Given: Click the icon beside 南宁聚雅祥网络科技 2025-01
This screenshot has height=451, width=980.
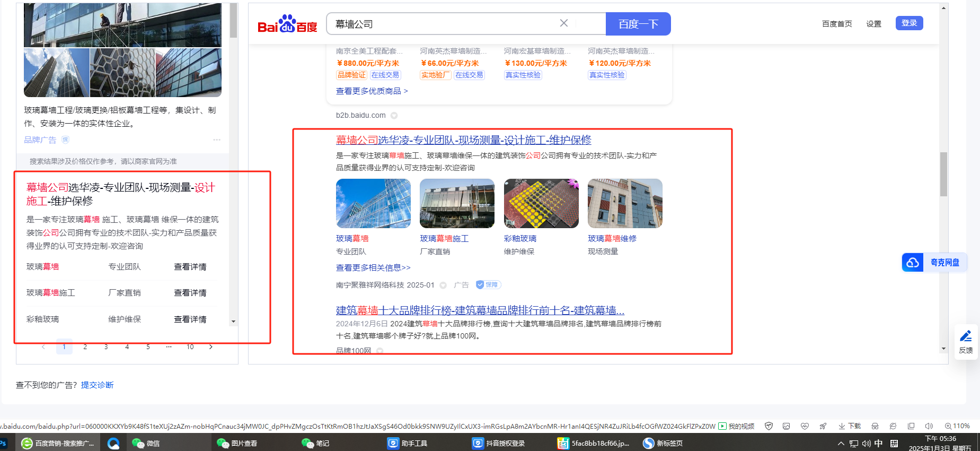Looking at the screenshot, I should click(x=443, y=285).
